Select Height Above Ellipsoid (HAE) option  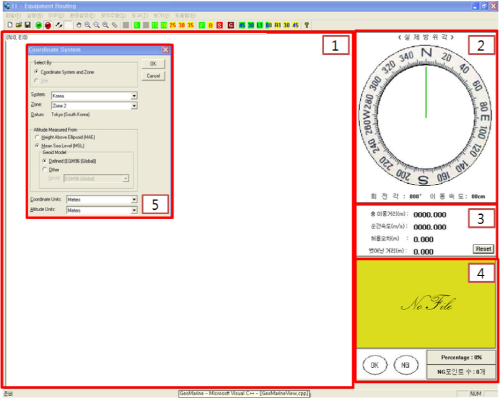(x=65, y=137)
